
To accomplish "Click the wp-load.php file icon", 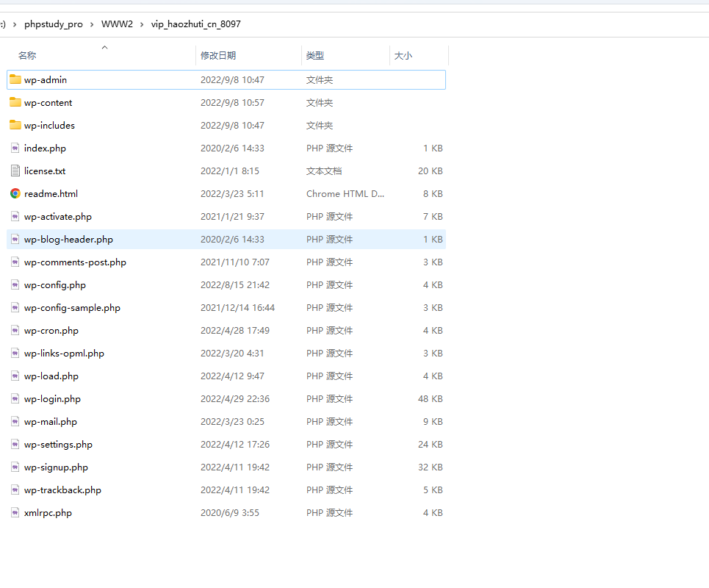I will pos(15,376).
